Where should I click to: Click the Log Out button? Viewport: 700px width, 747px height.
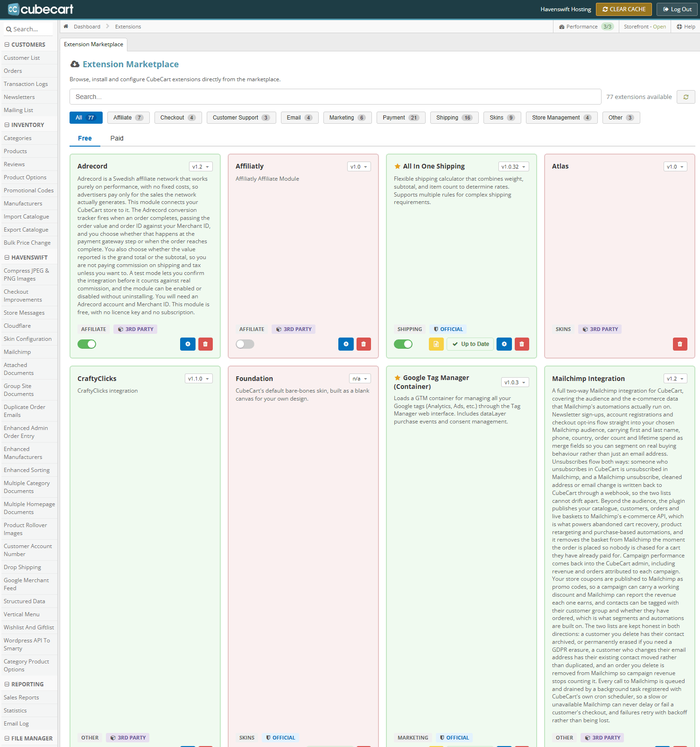[677, 9]
